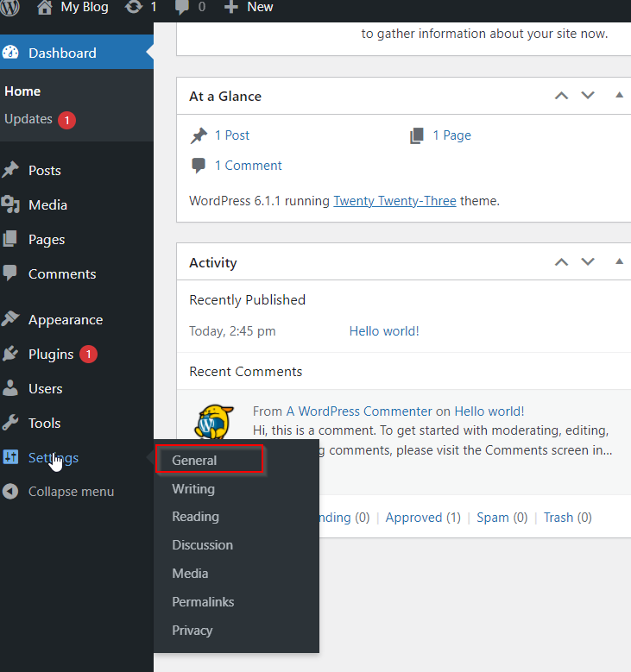Click the Appearance paintbrush icon
Viewport: 631px width, 672px height.
pos(10,319)
